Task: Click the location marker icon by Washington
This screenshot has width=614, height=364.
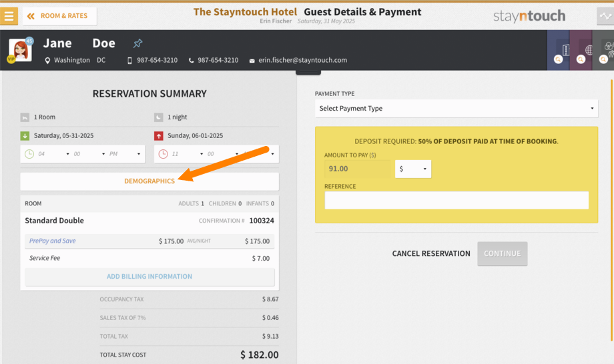Action: 47,61
